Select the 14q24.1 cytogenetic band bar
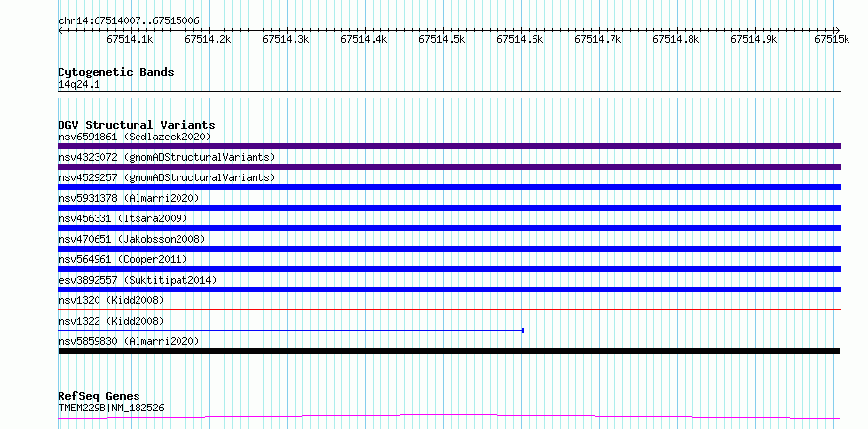 pyautogui.click(x=449, y=95)
